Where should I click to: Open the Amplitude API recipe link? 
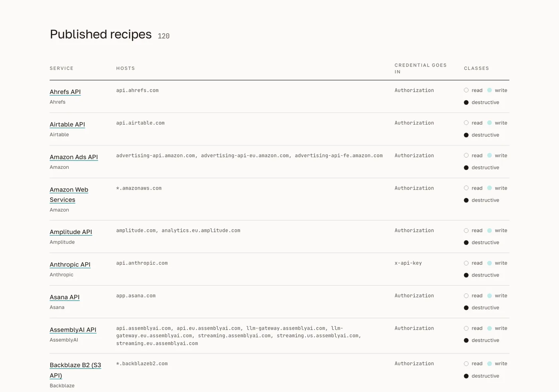(x=71, y=232)
